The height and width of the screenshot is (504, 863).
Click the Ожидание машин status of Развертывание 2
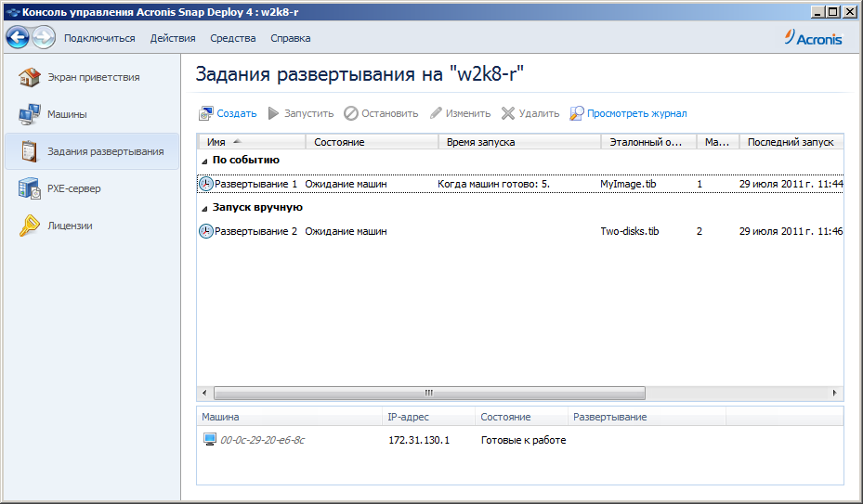click(346, 231)
